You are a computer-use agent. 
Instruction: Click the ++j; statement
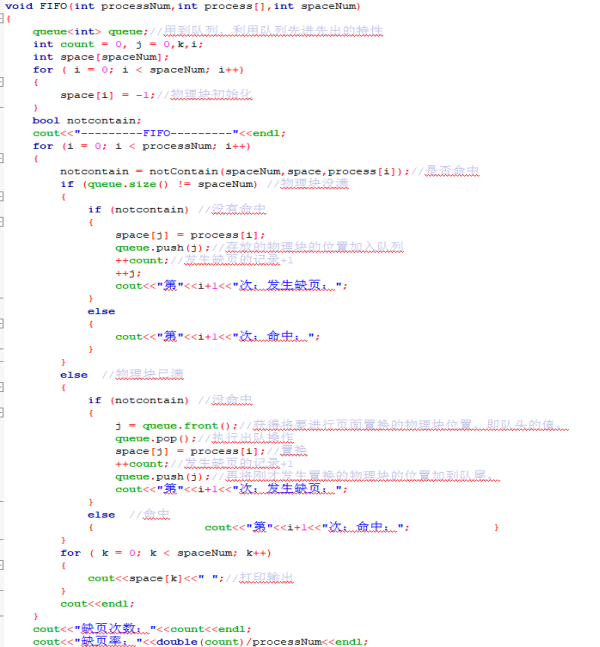click(128, 273)
